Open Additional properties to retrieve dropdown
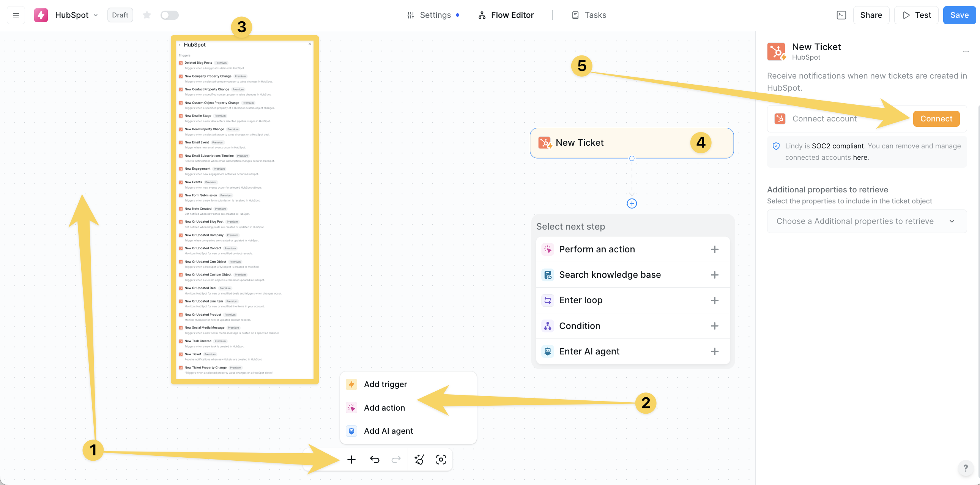 pyautogui.click(x=866, y=221)
